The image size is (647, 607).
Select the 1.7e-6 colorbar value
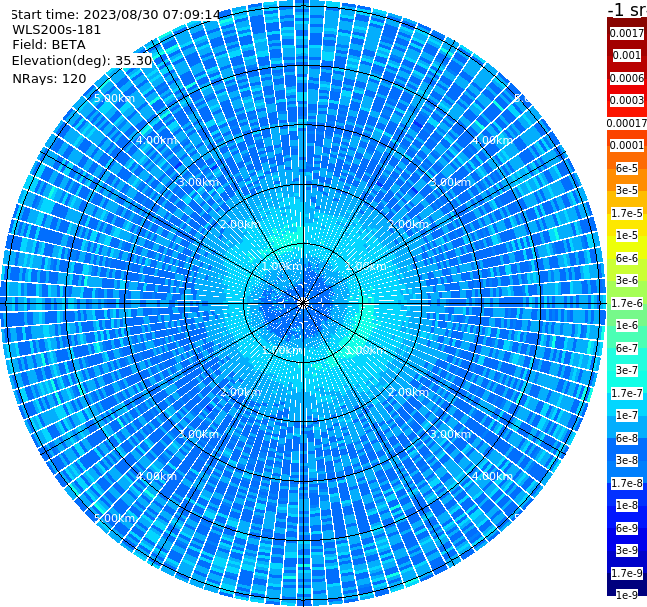pyautogui.click(x=627, y=303)
